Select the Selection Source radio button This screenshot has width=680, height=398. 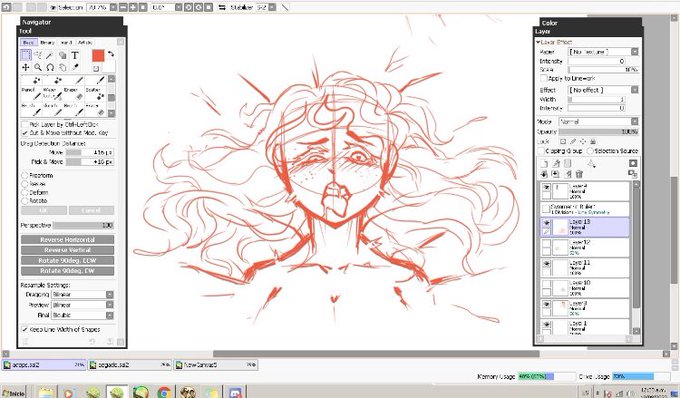click(x=590, y=151)
